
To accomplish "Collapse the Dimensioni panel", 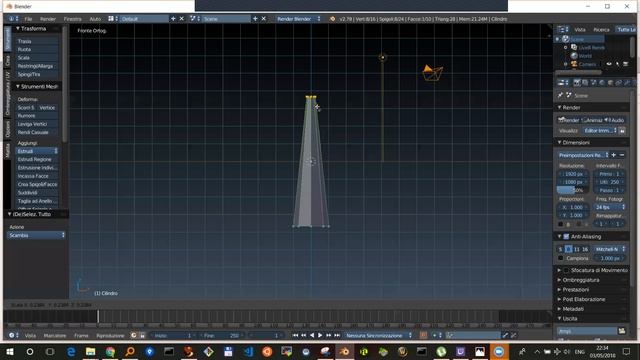I will 560,142.
